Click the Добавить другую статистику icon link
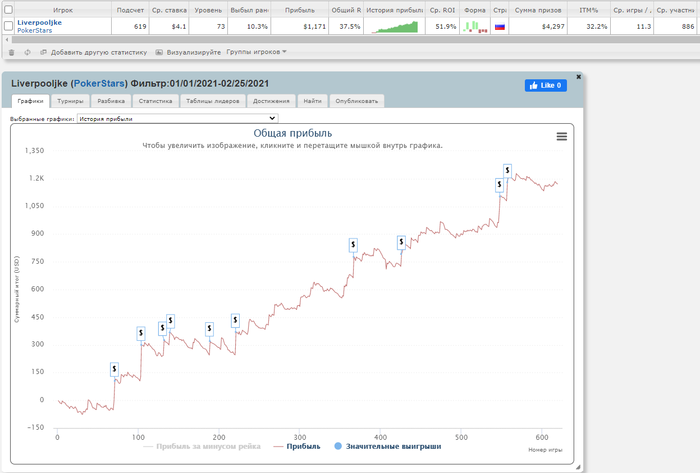The height and width of the screenshot is (473, 700). coord(43,52)
